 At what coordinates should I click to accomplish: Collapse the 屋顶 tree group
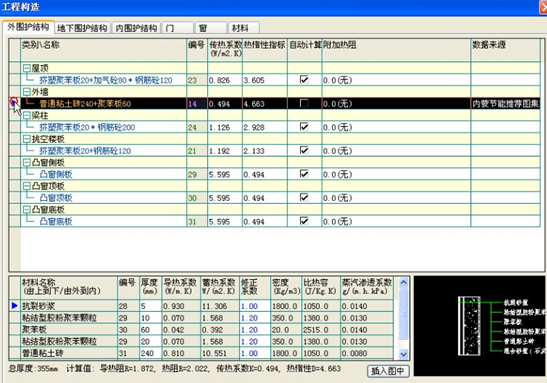coord(27,68)
